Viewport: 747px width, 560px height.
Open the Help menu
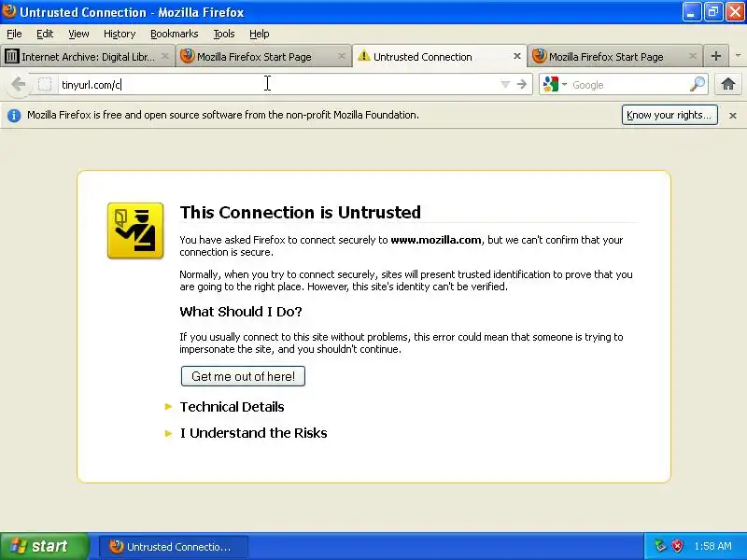click(x=260, y=34)
